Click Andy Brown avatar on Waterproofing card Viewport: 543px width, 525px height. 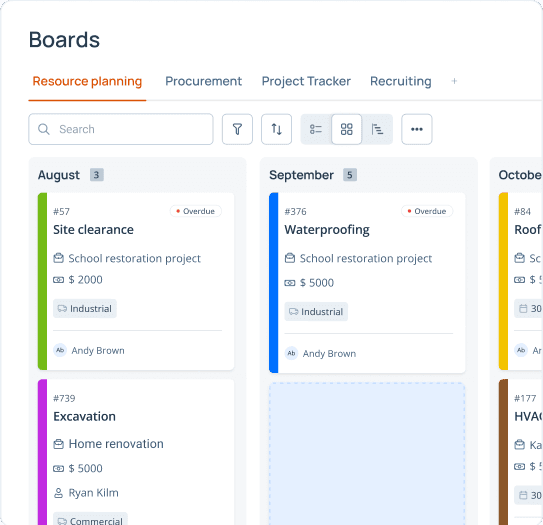[x=291, y=353]
